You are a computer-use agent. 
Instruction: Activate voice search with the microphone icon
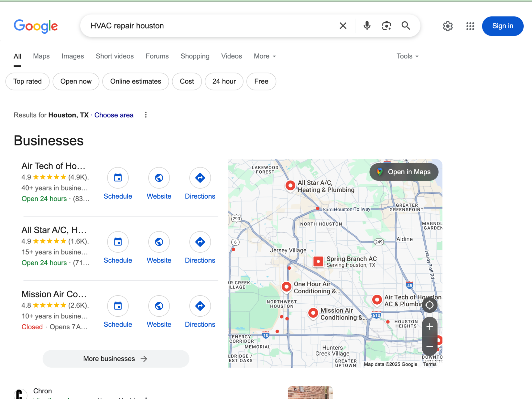366,26
